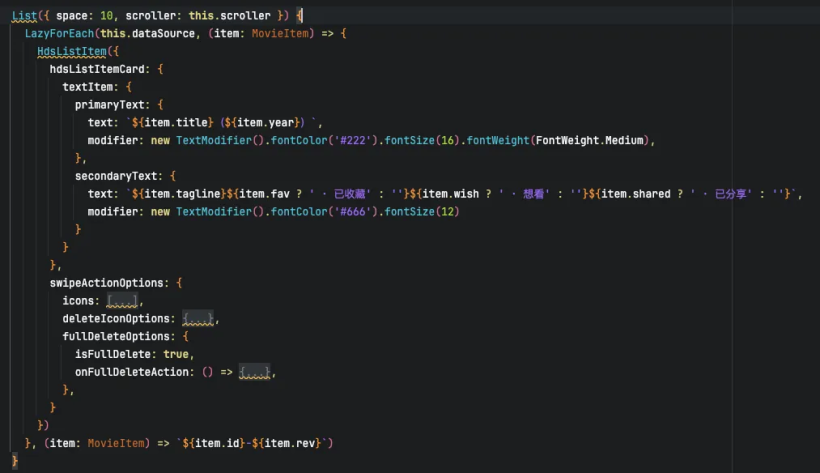The width and height of the screenshot is (820, 473).
Task: Expand the folded deleteIconOptions object
Action: tap(199, 319)
